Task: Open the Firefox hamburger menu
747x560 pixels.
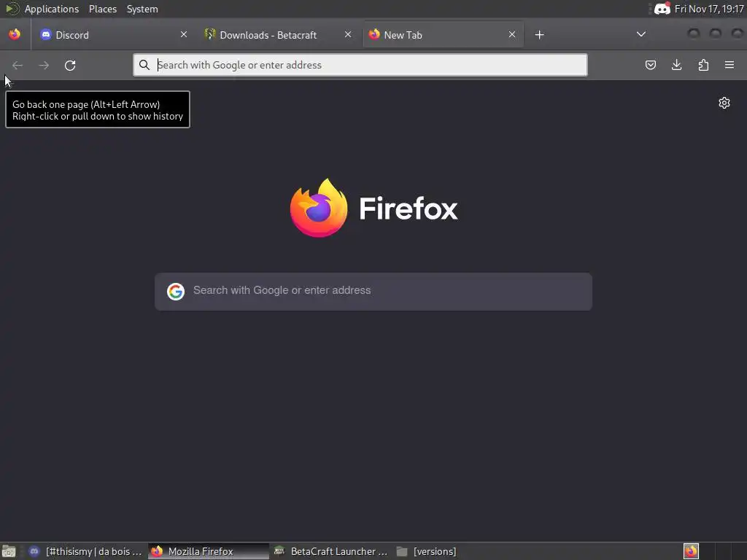Action: [x=729, y=65]
